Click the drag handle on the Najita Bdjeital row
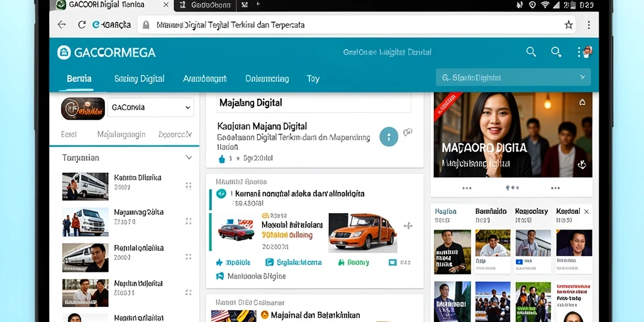Viewport: 644px width, 322px height. click(189, 292)
